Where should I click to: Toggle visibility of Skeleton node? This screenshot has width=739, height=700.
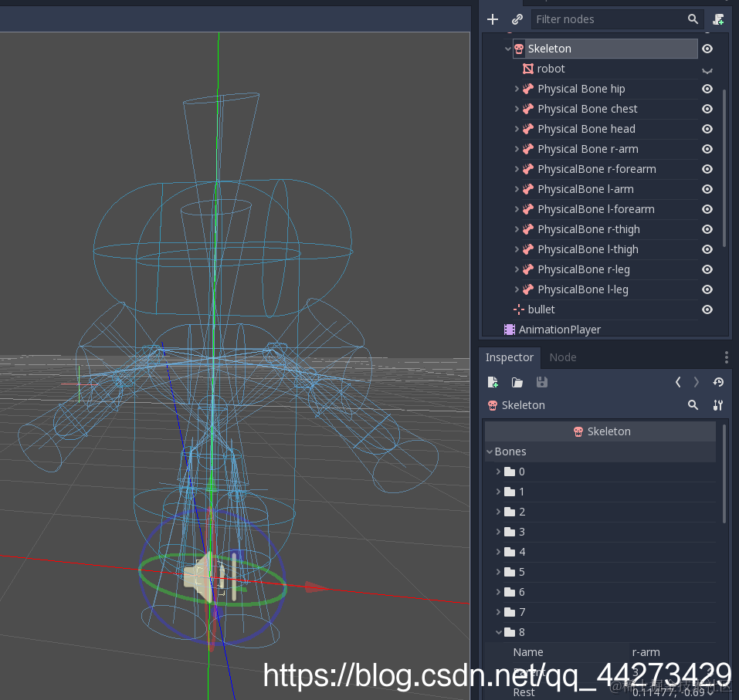707,49
